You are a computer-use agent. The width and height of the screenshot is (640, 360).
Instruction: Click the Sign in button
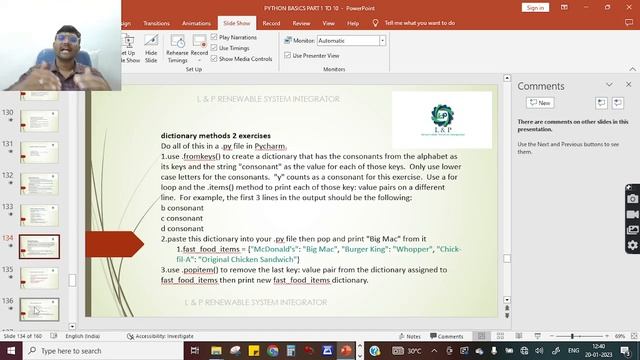click(535, 8)
